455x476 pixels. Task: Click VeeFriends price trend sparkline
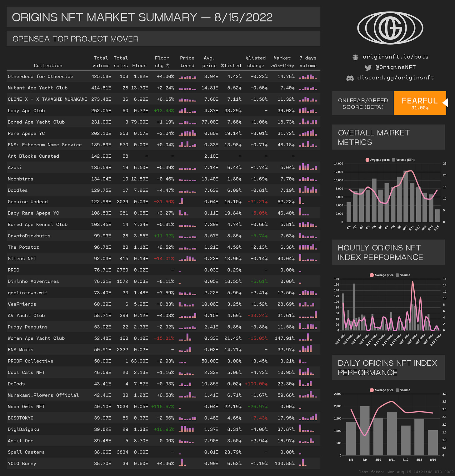pyautogui.click(x=187, y=304)
